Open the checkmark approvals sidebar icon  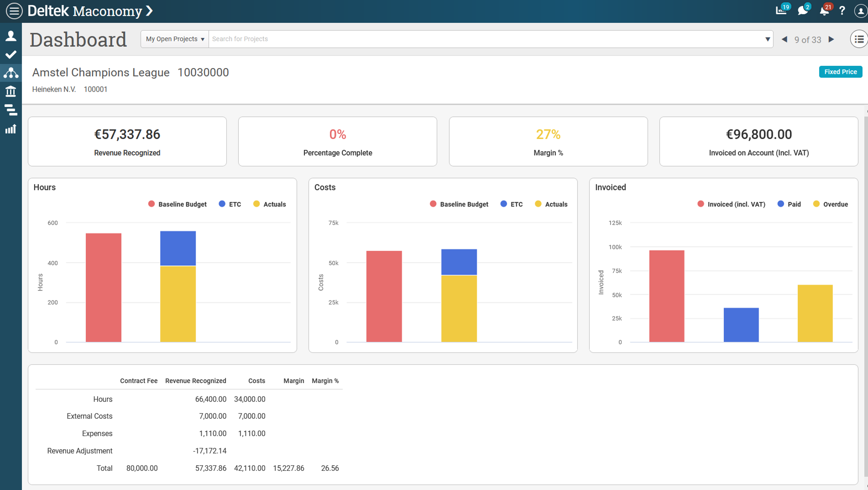point(11,55)
